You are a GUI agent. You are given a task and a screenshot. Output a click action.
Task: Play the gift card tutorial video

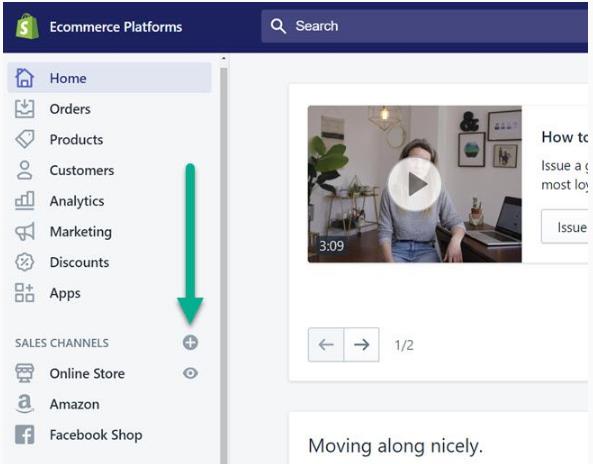coord(414,184)
